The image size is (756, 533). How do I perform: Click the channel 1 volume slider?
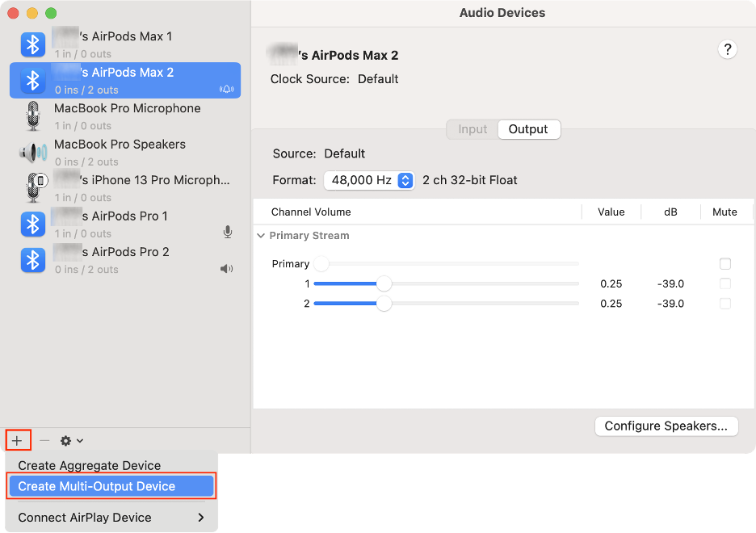447,283
